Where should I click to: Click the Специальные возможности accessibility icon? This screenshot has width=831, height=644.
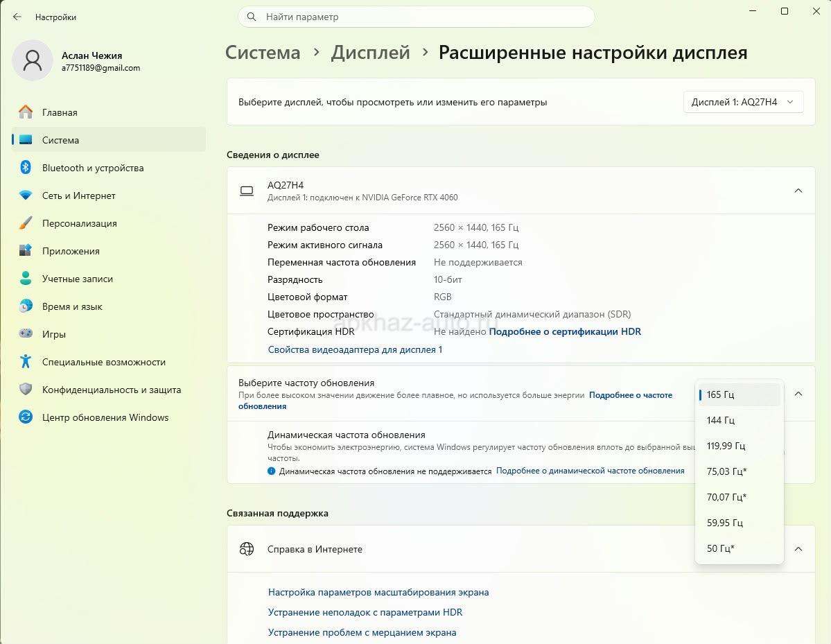pos(26,361)
